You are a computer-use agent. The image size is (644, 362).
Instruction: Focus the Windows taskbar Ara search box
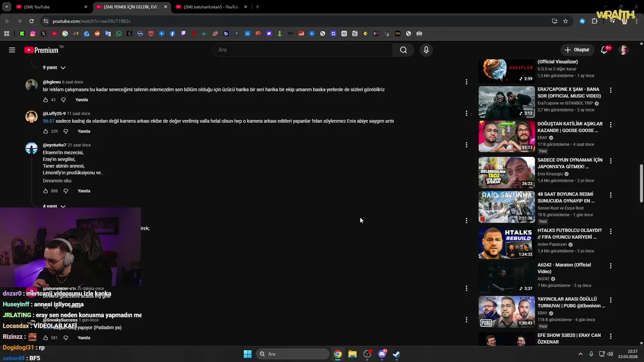[293, 354]
